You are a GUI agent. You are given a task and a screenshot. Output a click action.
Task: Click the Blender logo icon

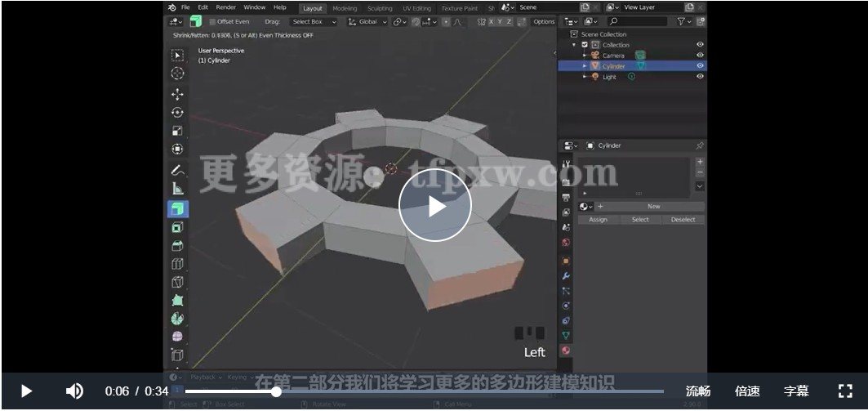tap(172, 7)
